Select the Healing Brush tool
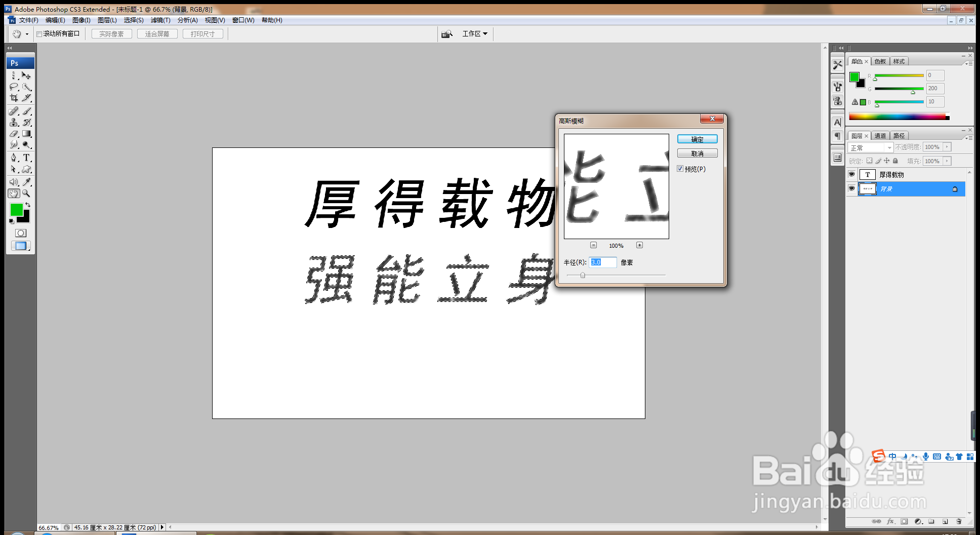 (x=14, y=111)
